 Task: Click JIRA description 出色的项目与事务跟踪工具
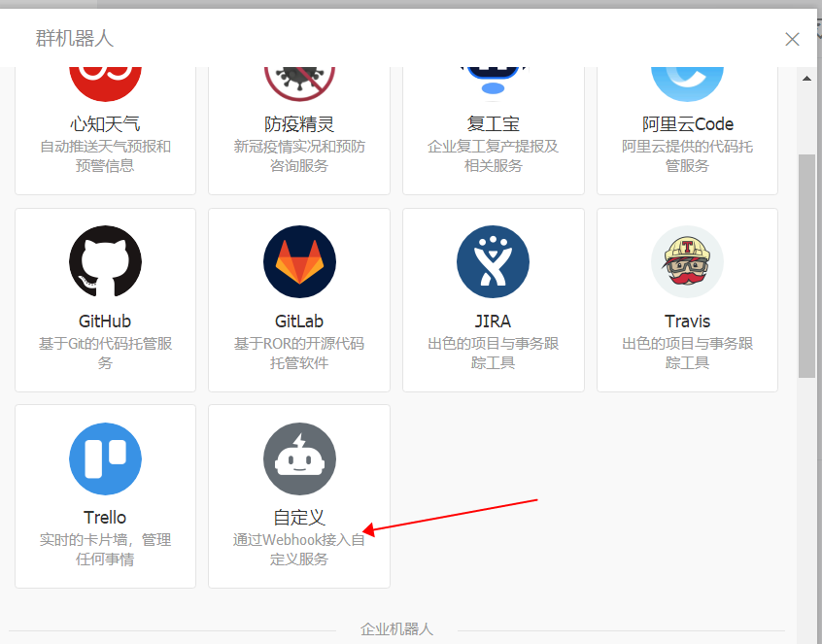point(493,353)
